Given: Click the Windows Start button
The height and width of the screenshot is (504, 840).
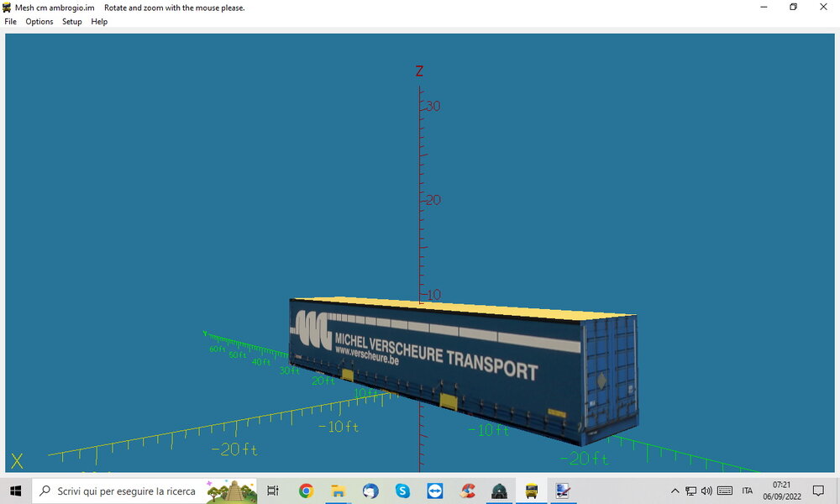Looking at the screenshot, I should pos(15,491).
